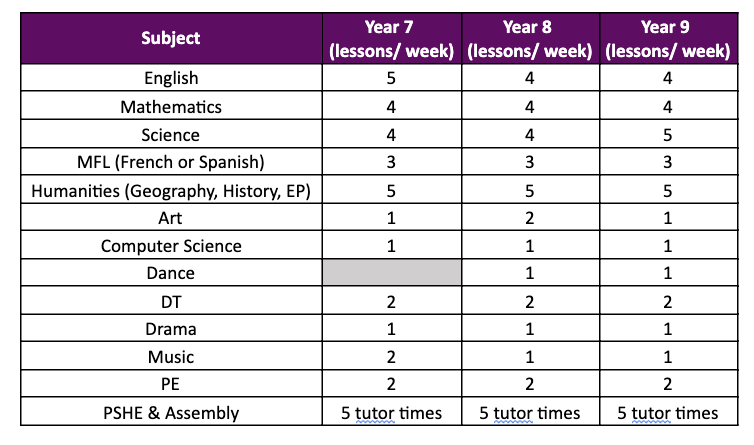Select the Drama subject cell
The image size is (754, 445).
click(x=171, y=329)
